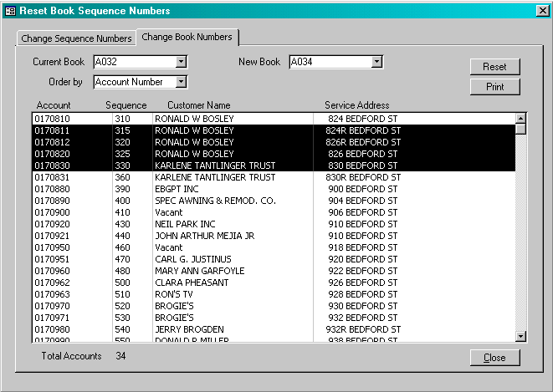This screenshot has height=392, width=553.
Task: Select the Change Book Numbers tab
Action: (187, 38)
